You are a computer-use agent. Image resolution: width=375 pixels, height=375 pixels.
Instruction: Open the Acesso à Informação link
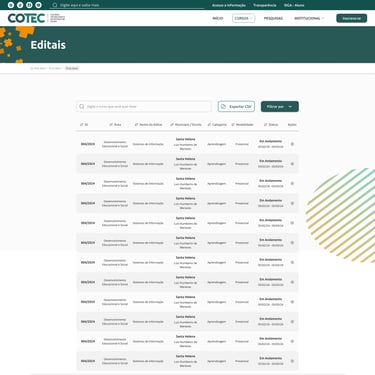229,5
